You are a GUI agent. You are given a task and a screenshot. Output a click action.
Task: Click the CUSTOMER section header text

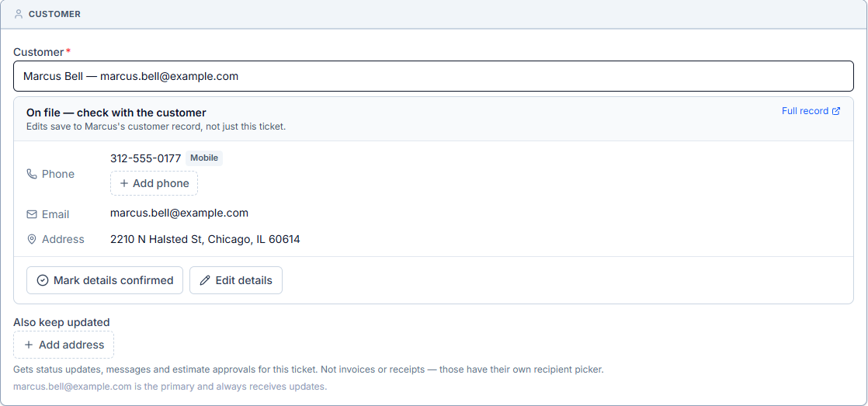(54, 14)
